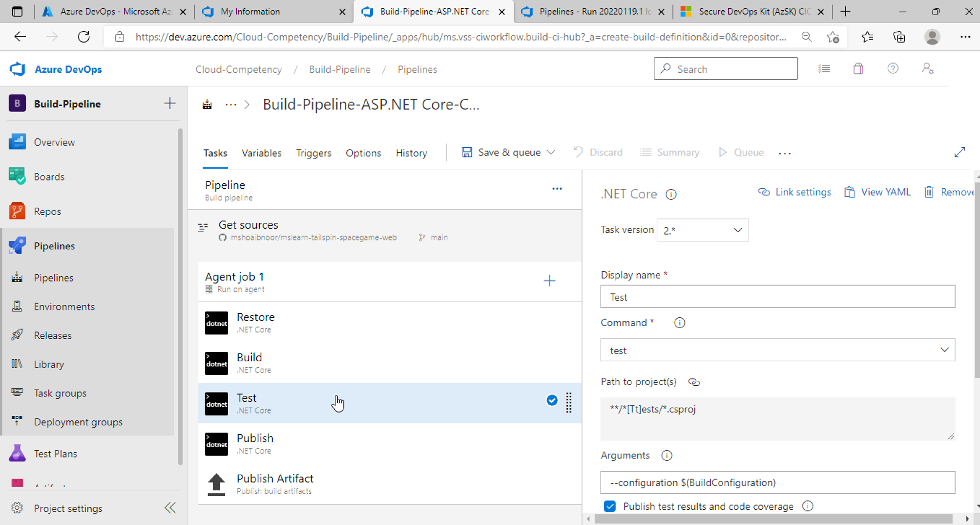Click the link icon next to Path to project(s)
This screenshot has width=980, height=525.
[694, 382]
